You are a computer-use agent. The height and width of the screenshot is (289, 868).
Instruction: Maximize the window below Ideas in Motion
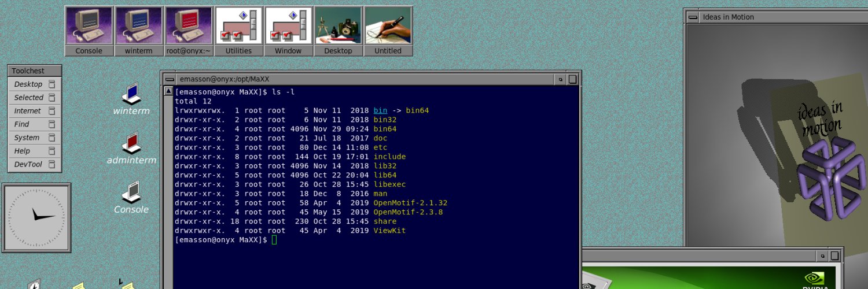(835, 255)
